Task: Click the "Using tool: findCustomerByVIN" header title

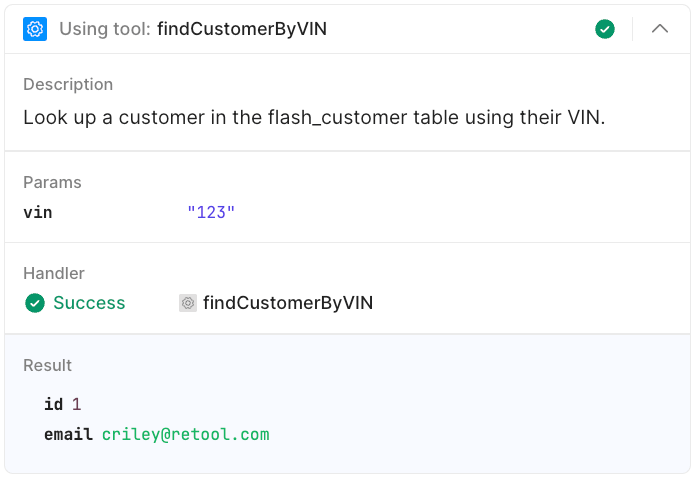Action: pyautogui.click(x=193, y=29)
